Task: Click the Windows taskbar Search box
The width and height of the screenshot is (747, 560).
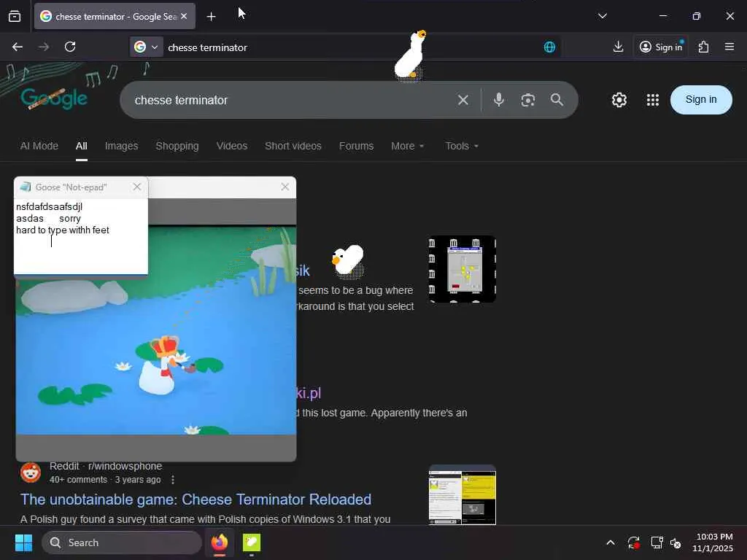Action: coord(122,542)
